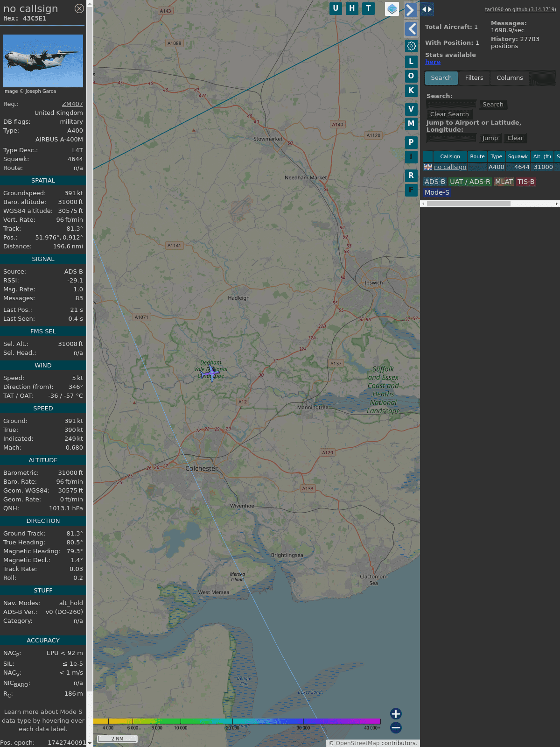Toggle sidebar width with double-arrow button
This screenshot has height=747, width=560.
click(x=427, y=9)
